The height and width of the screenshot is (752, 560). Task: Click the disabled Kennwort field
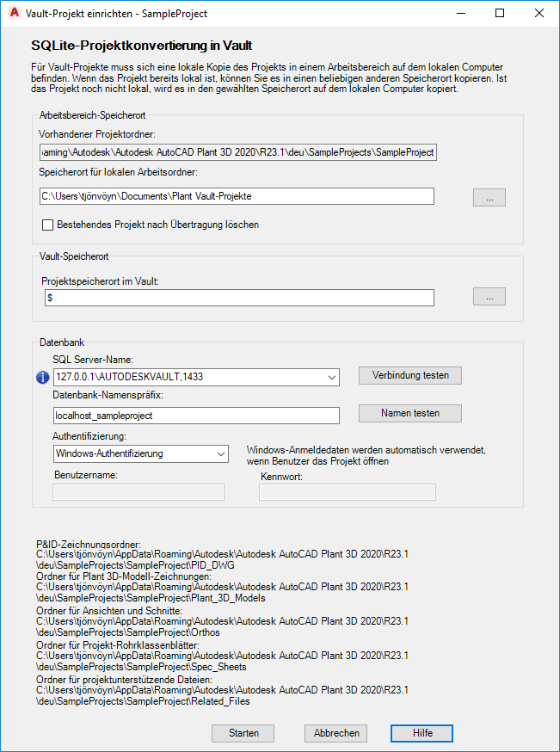tap(348, 492)
